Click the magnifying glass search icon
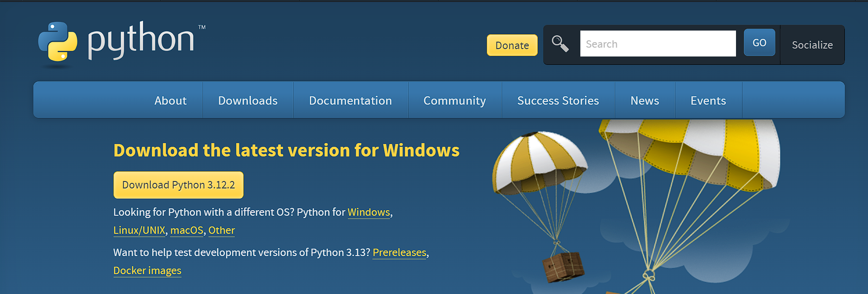 tap(560, 44)
